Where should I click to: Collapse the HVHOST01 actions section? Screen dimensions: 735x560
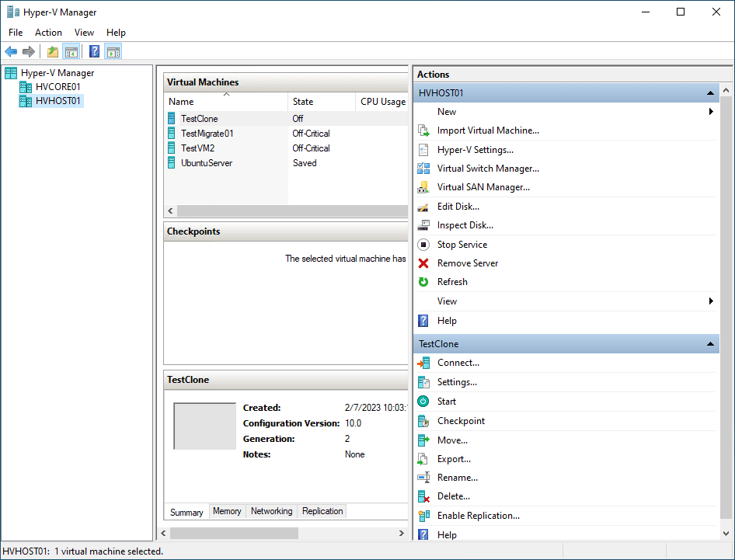point(710,93)
